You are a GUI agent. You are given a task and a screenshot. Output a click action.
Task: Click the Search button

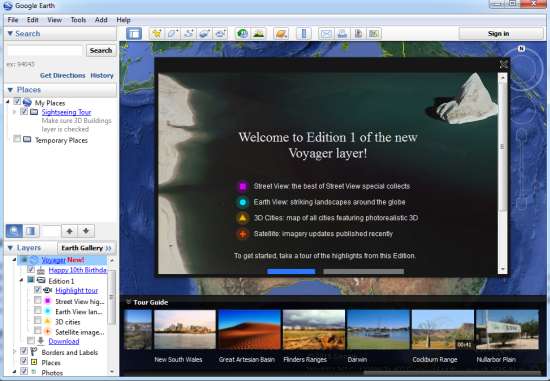(x=101, y=51)
